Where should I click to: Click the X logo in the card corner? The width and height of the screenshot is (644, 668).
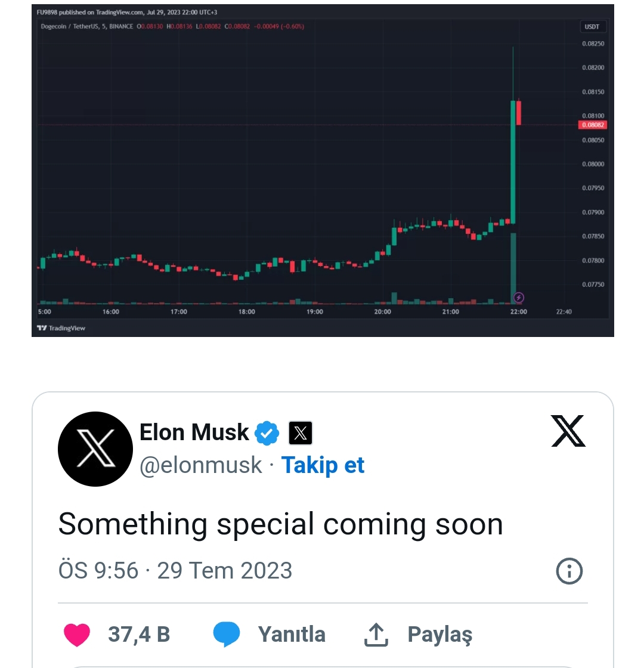click(568, 431)
